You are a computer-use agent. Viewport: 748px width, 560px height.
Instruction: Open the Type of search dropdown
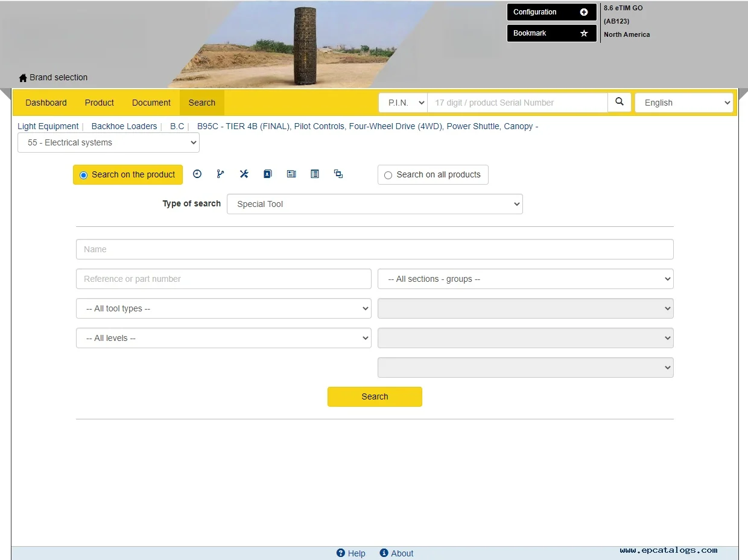[x=375, y=204]
